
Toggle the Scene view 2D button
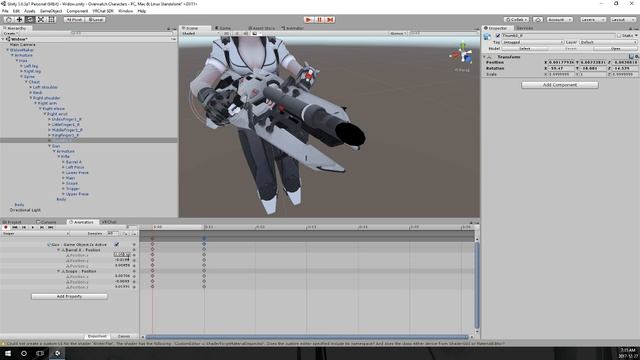pos(227,33)
